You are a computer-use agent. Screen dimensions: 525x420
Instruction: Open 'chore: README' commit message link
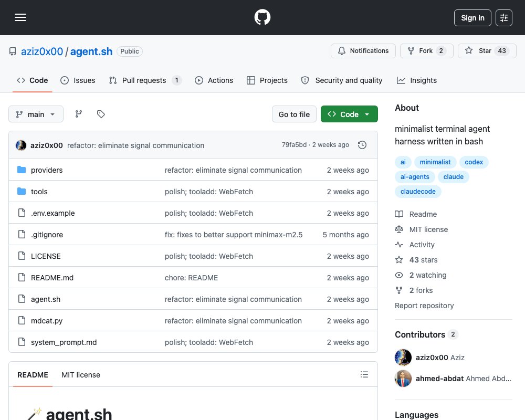pyautogui.click(x=191, y=278)
